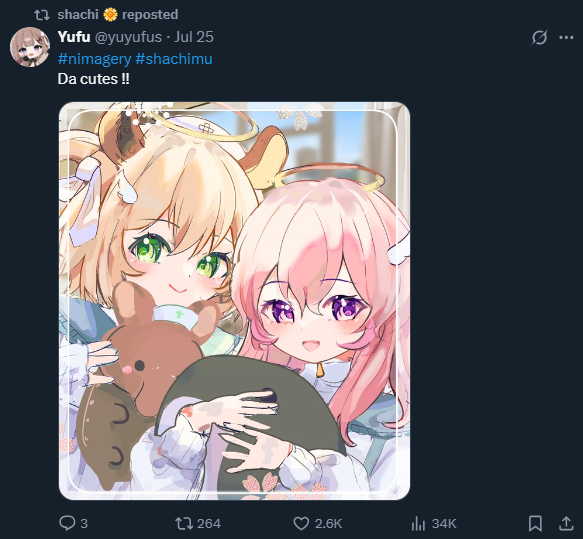Click the repost icon beside shachi
The height and width of the screenshot is (539, 583).
pos(42,15)
